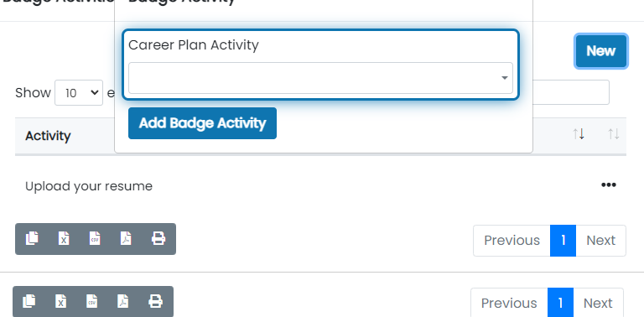The image size is (644, 317).
Task: Click the print icon in the lower export toolbar
Action: tap(156, 301)
